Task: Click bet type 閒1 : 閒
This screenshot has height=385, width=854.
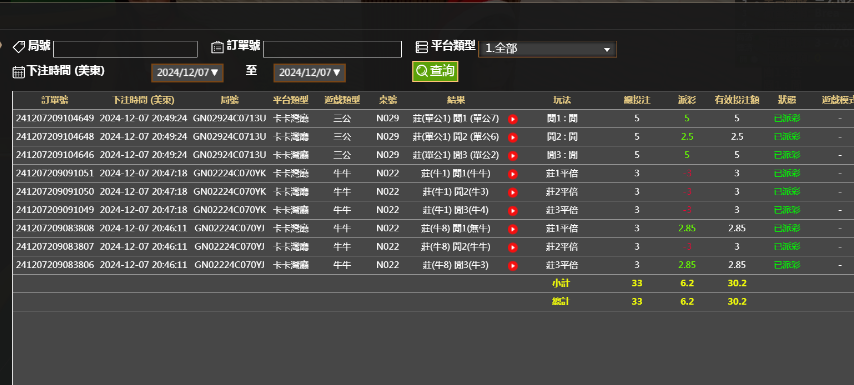Action: coord(562,118)
